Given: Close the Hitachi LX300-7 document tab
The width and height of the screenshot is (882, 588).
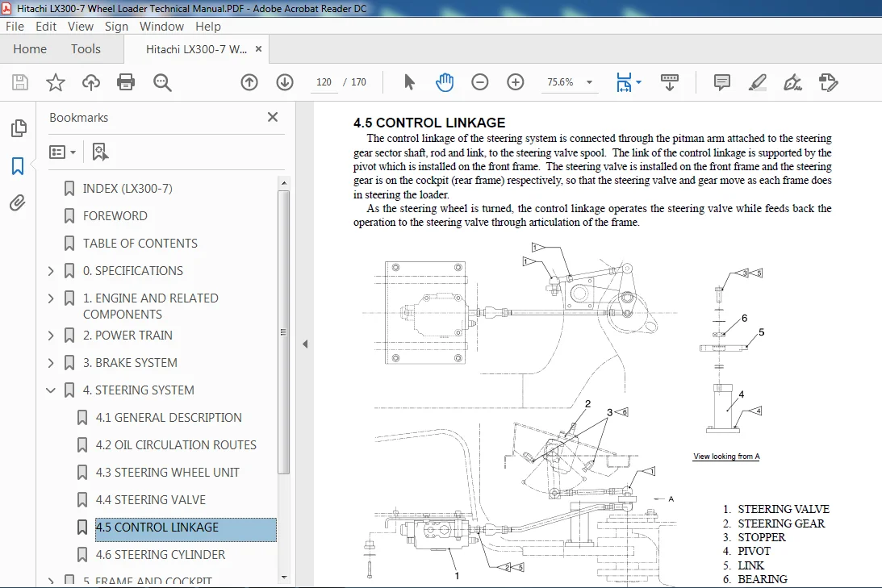Looking at the screenshot, I should 259,49.
